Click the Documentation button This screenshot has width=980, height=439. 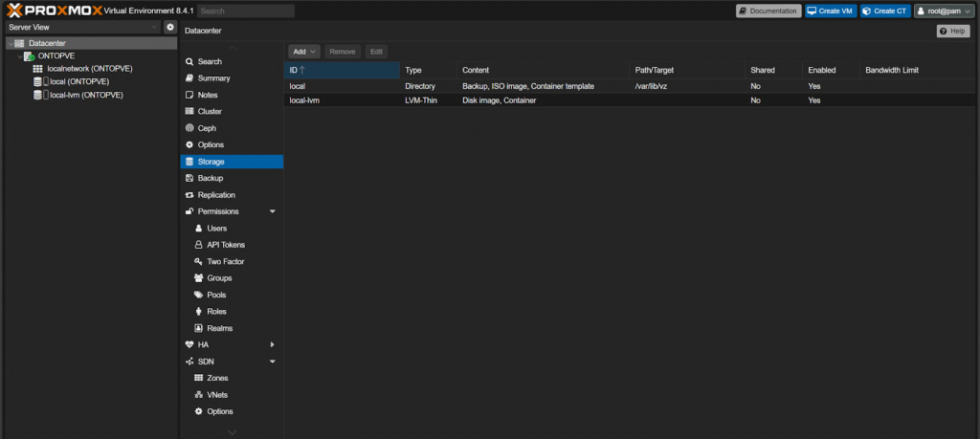click(x=768, y=11)
